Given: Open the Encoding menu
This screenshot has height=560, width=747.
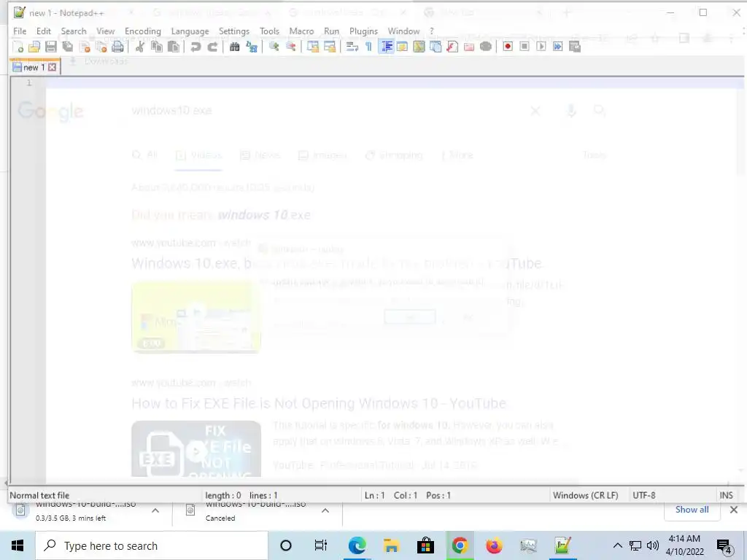Looking at the screenshot, I should (x=143, y=31).
